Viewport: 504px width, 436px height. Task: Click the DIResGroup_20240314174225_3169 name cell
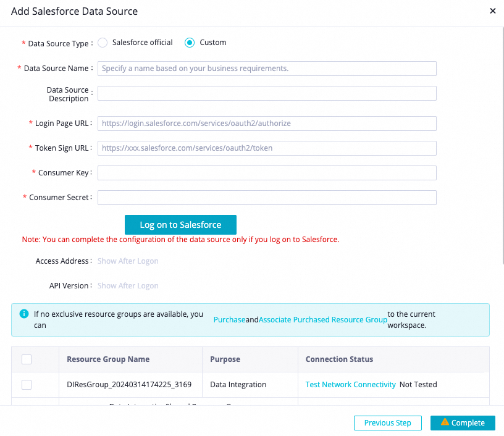pyautogui.click(x=129, y=385)
